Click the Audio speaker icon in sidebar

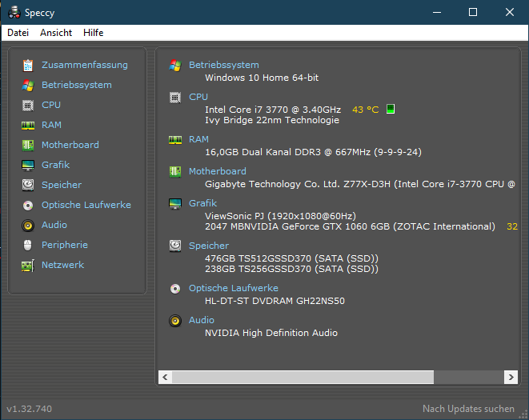(x=28, y=226)
